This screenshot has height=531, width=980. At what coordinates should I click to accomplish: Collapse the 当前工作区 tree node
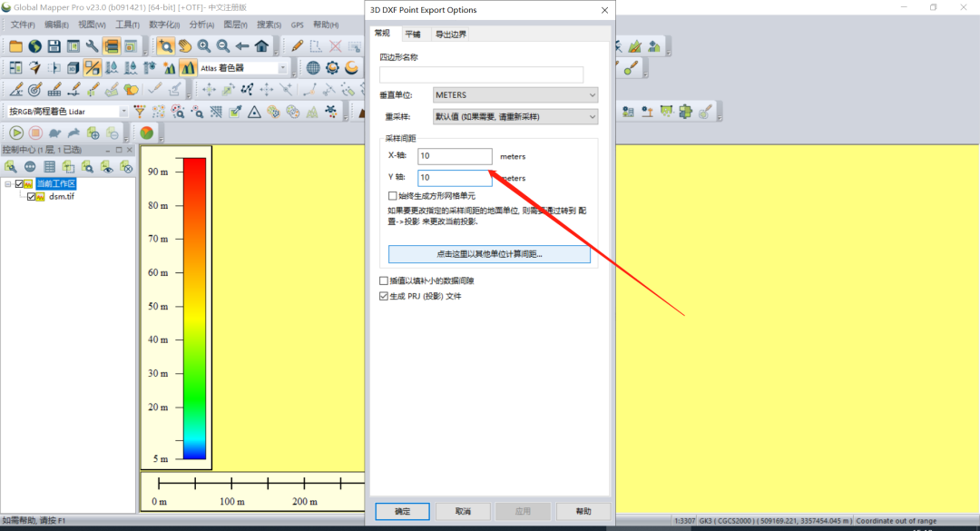point(8,184)
